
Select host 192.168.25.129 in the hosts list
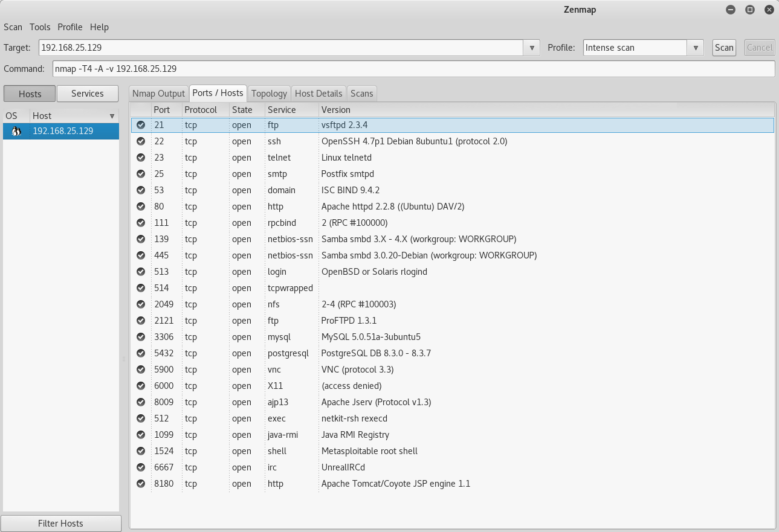(x=61, y=131)
